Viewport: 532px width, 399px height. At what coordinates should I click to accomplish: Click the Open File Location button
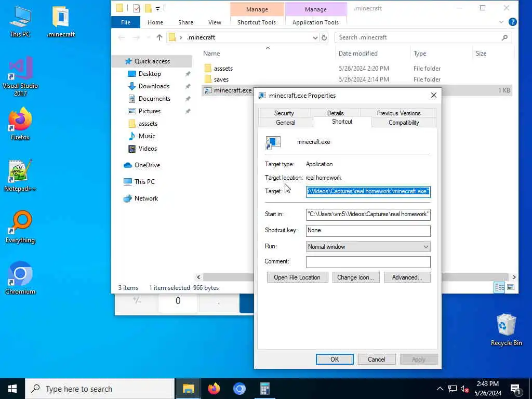297,277
